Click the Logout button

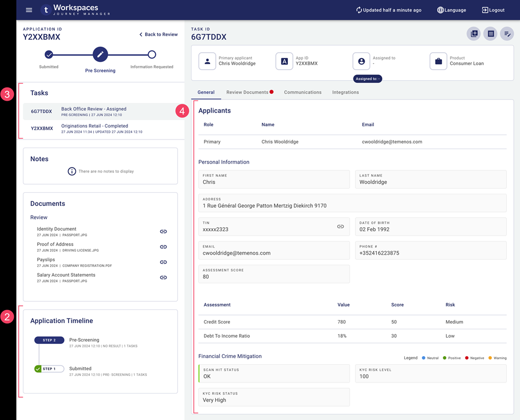click(x=493, y=10)
